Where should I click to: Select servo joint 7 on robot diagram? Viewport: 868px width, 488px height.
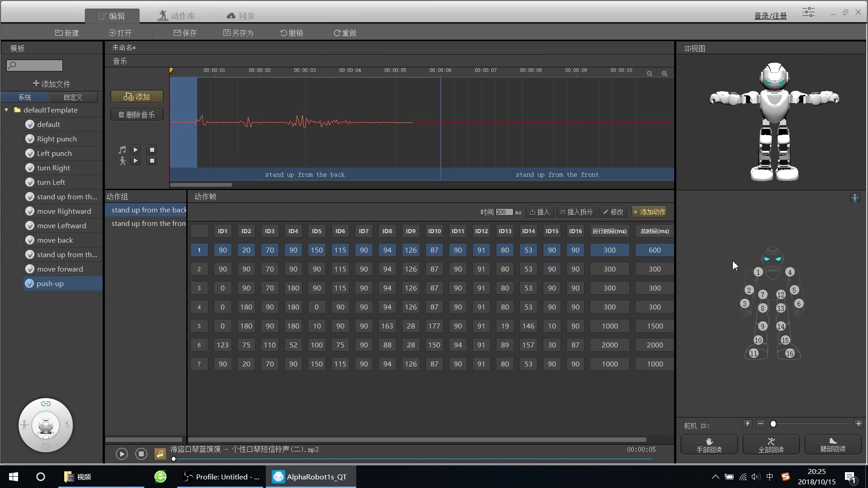[763, 295]
